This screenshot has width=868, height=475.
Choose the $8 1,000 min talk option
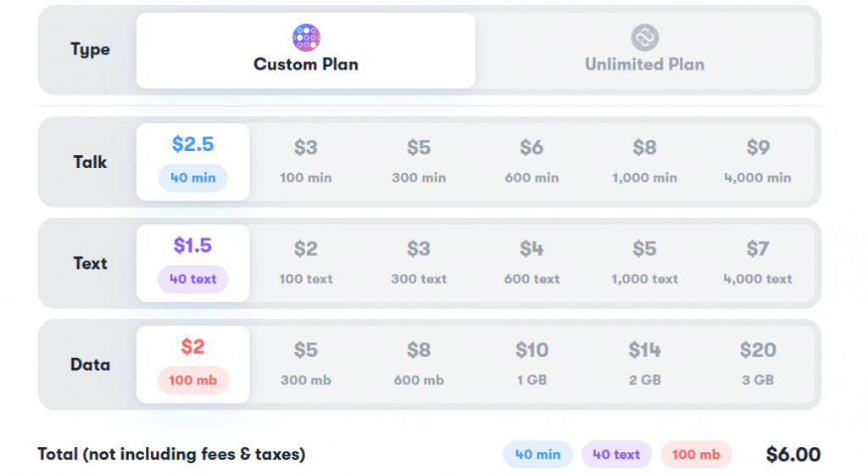point(645,162)
